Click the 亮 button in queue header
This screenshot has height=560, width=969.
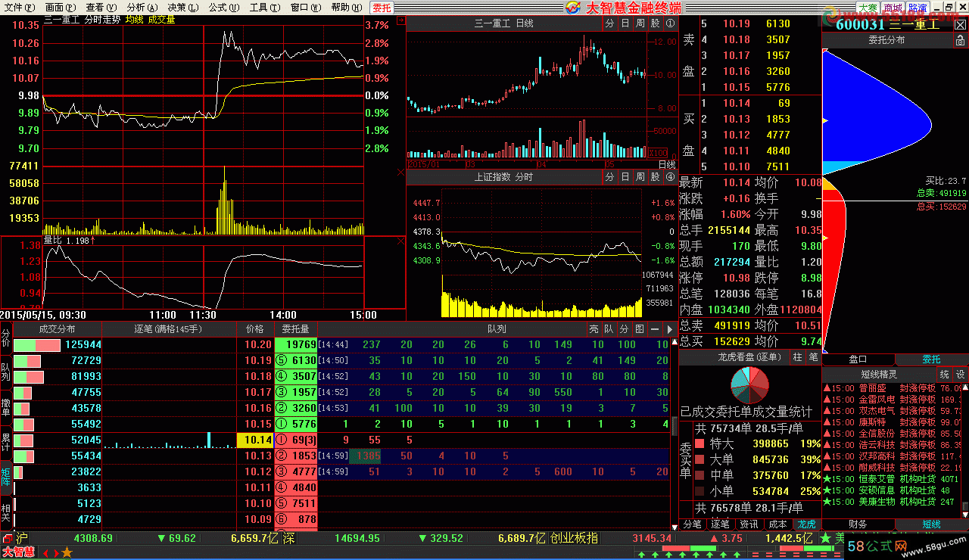click(594, 329)
